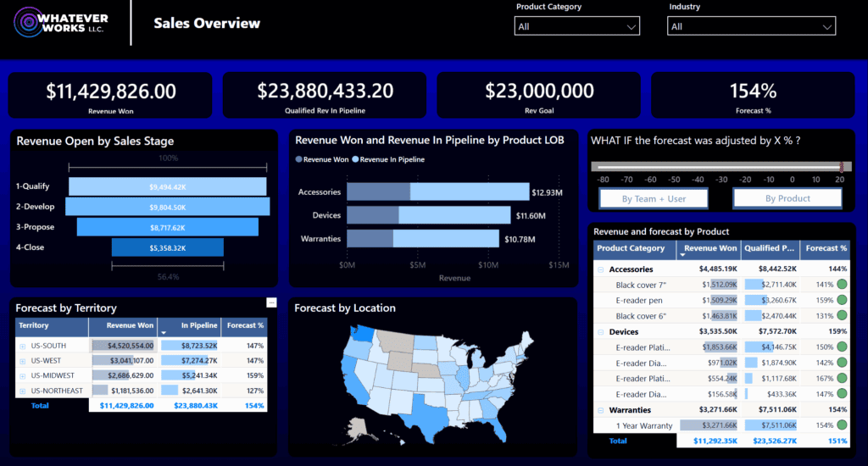Click the By Team + User button
The height and width of the screenshot is (466, 868).
coord(654,198)
